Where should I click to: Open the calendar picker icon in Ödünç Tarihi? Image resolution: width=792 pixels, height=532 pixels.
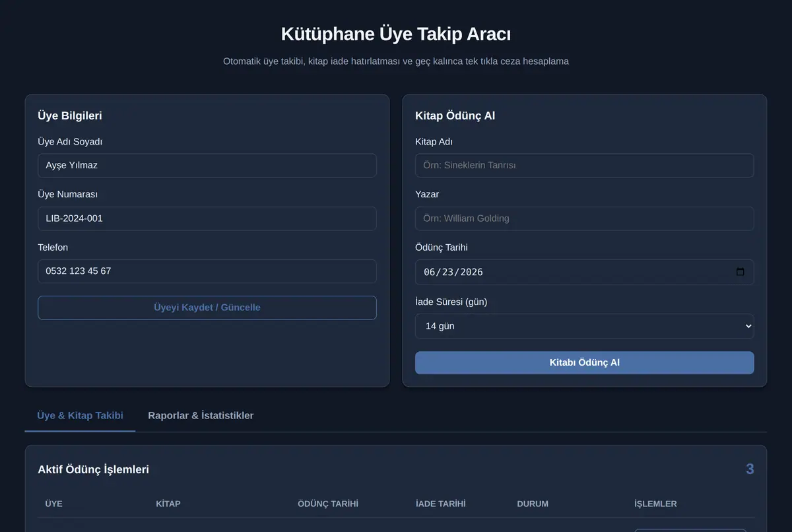pyautogui.click(x=740, y=272)
